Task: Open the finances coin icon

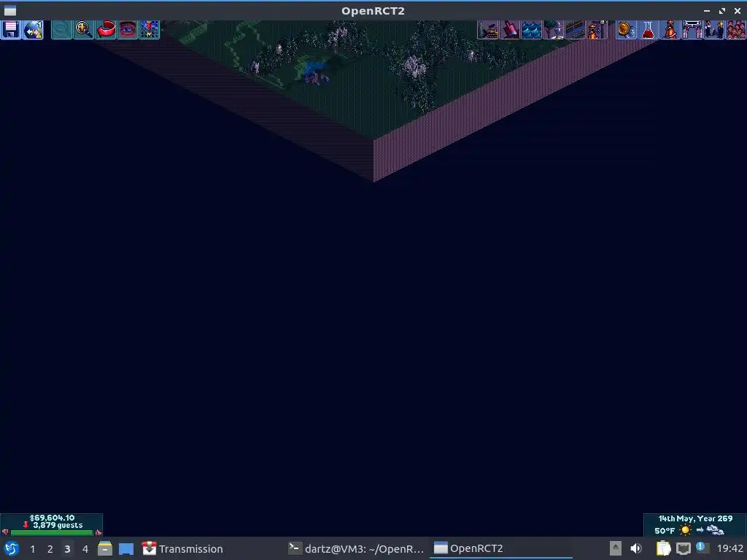Action: [626, 29]
